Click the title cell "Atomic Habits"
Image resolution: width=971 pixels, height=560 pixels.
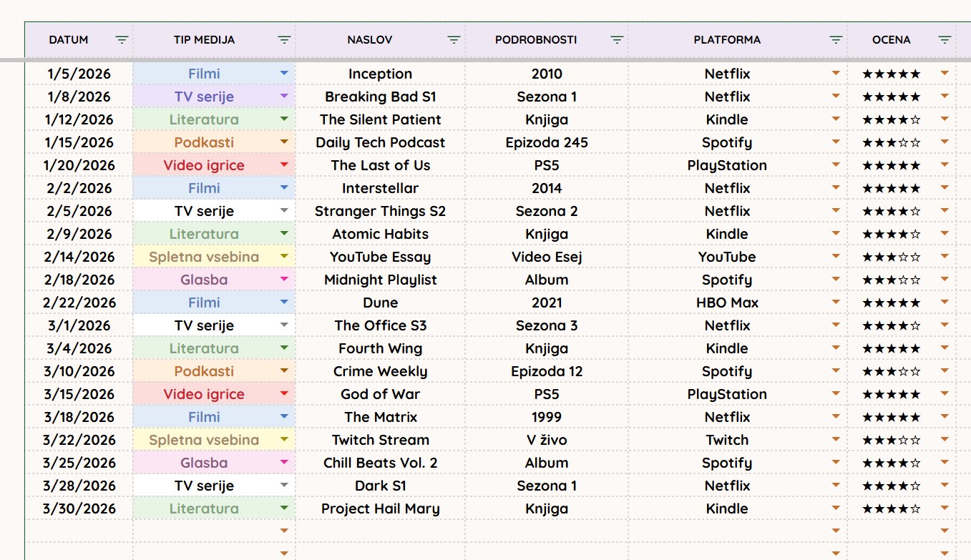381,234
